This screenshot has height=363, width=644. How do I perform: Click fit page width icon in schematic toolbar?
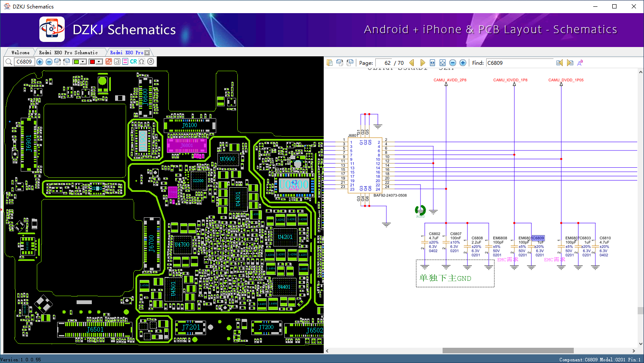coord(432,63)
